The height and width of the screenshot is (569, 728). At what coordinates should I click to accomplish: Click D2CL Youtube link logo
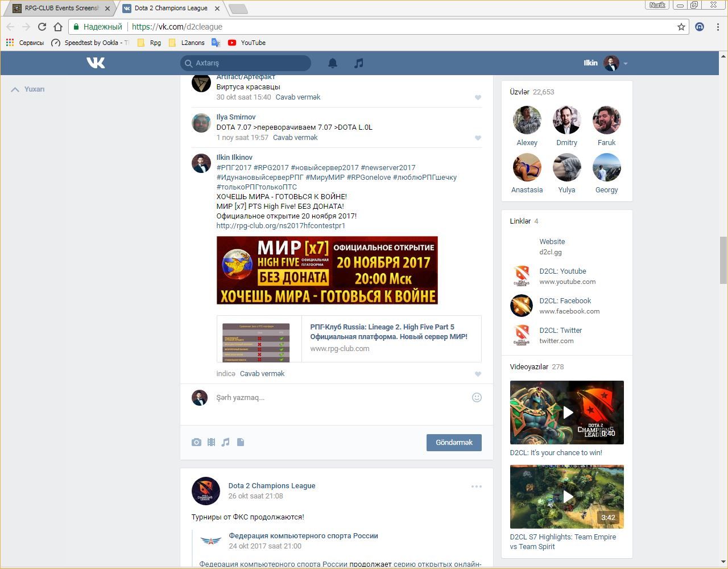pyautogui.click(x=521, y=276)
